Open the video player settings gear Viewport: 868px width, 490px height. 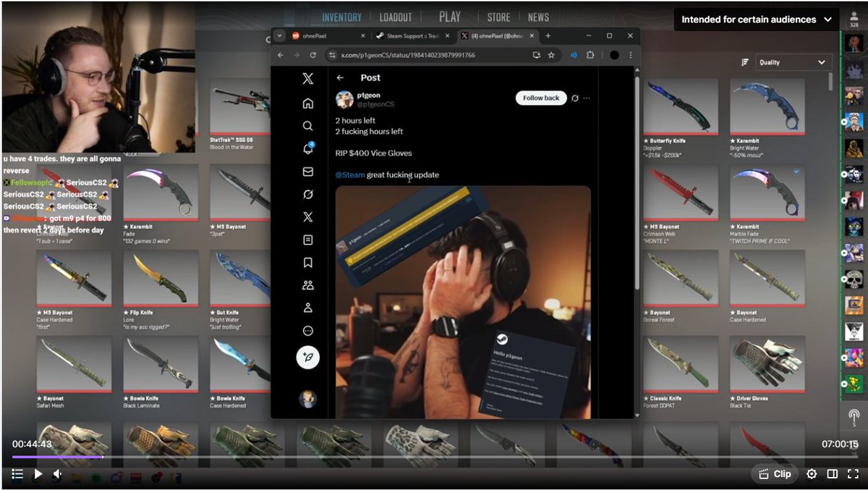point(812,474)
